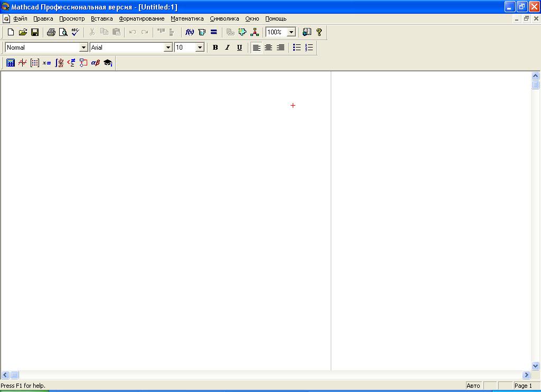Image resolution: width=541 pixels, height=392 pixels.
Task: Open the Calculator palette
Action: (11, 63)
